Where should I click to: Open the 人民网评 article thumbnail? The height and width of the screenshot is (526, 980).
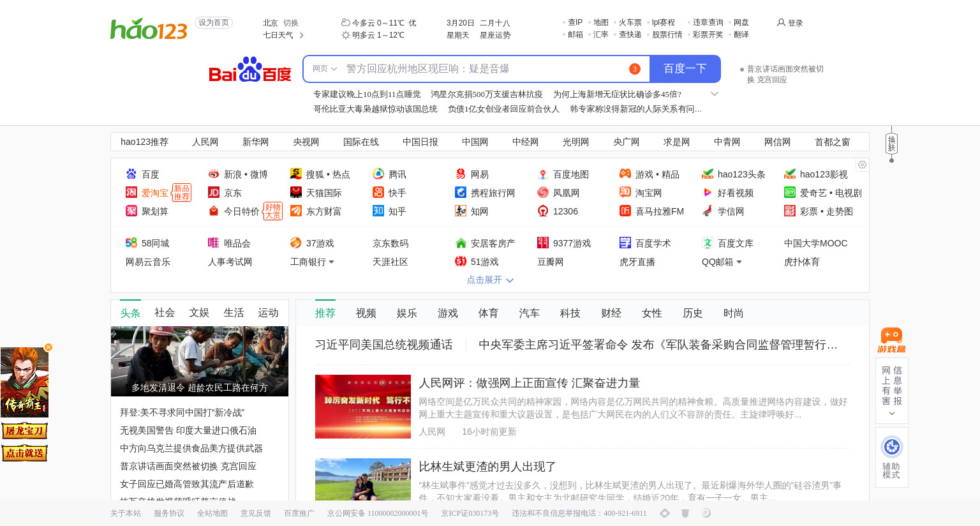click(363, 407)
